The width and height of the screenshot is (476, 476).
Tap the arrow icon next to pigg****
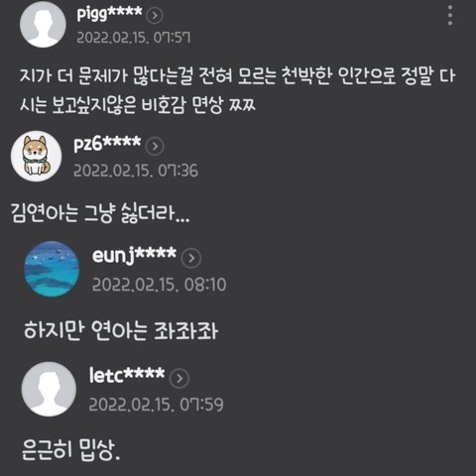point(155,16)
